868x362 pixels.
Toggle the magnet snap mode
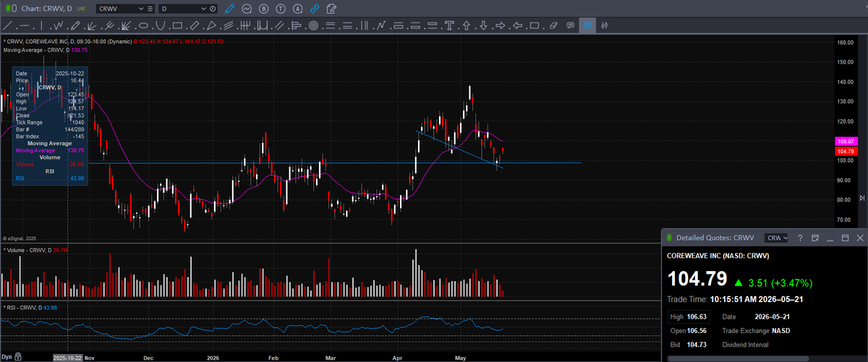tap(587, 25)
